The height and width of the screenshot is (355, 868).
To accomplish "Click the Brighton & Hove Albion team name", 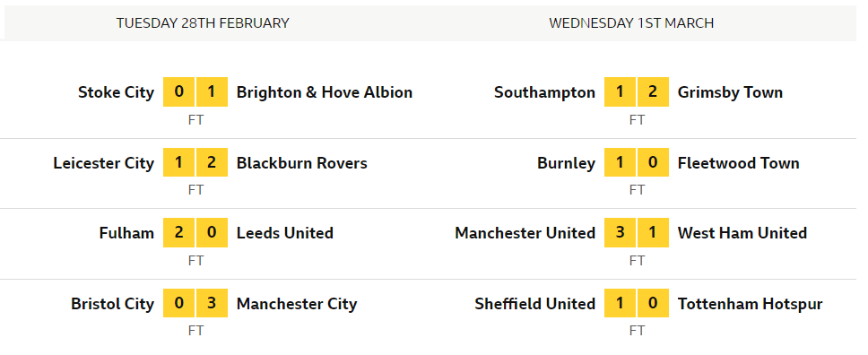I will pos(325,92).
